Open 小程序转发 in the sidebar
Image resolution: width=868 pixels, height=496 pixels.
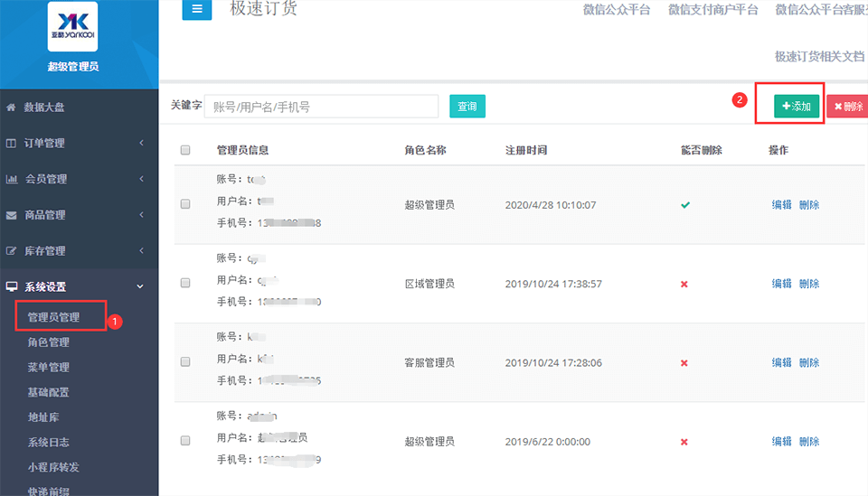pos(53,467)
